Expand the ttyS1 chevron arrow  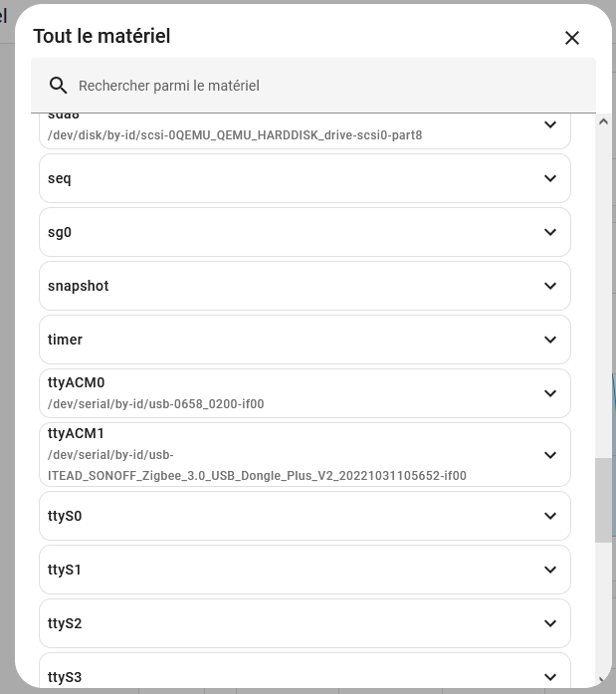(550, 570)
